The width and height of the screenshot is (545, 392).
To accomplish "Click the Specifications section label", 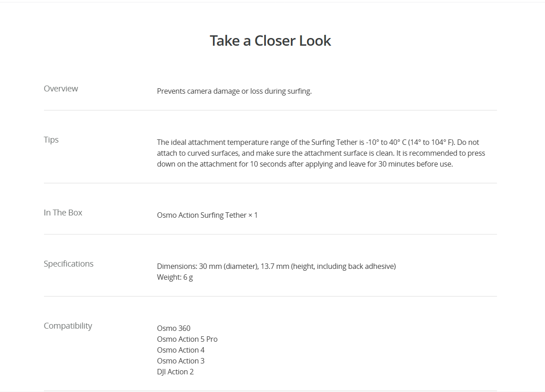I will click(x=68, y=264).
